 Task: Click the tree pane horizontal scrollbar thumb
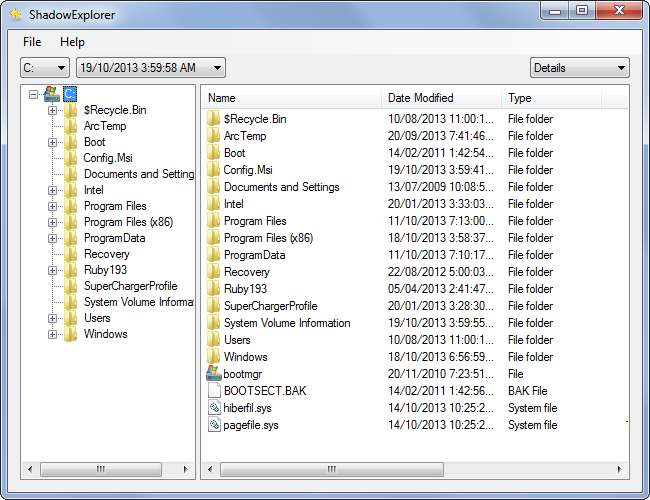(101, 469)
